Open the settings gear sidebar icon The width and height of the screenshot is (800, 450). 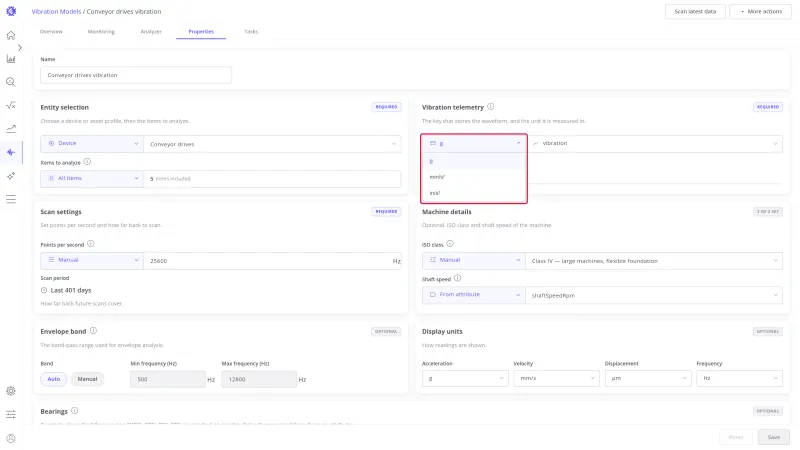(11, 391)
